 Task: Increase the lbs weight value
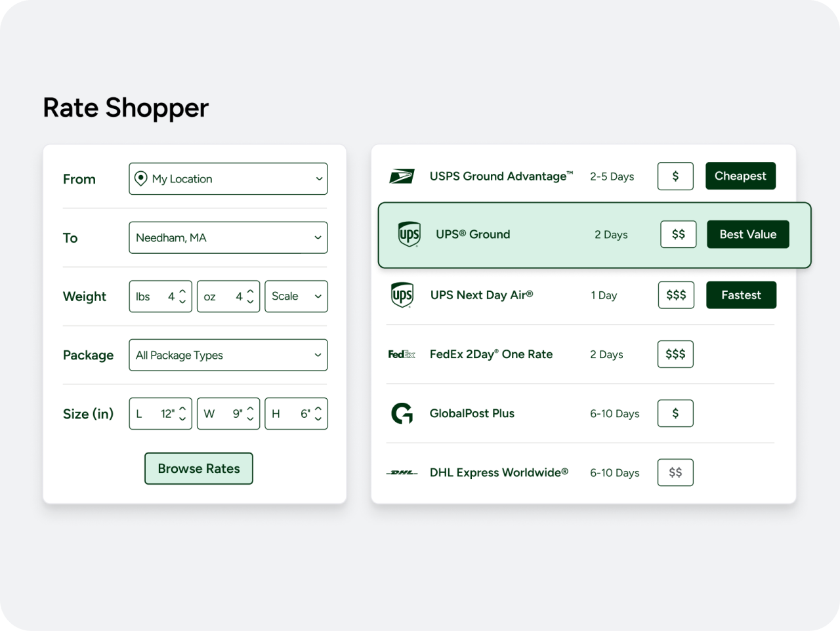point(182,291)
